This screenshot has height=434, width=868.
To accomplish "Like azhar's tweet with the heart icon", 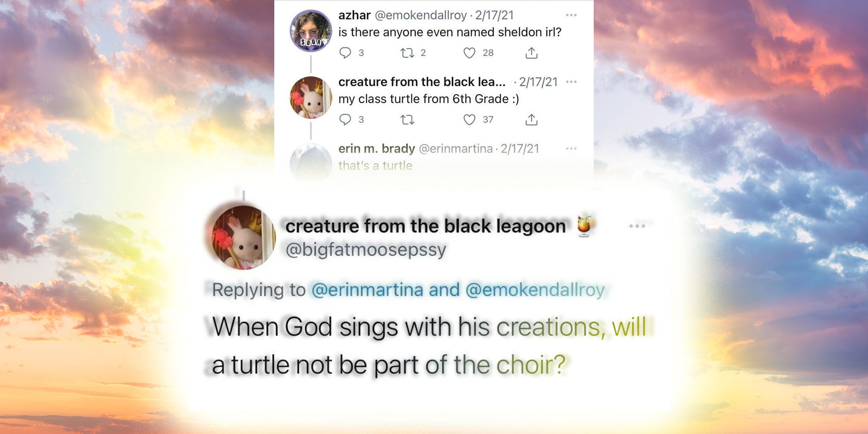I will [x=470, y=53].
